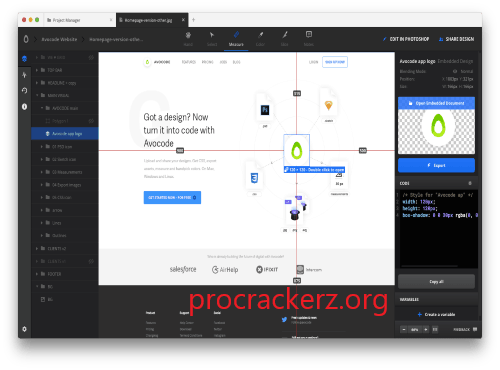Collapse the MAIN VISUAL folder
500x370 pixels.
[37, 95]
